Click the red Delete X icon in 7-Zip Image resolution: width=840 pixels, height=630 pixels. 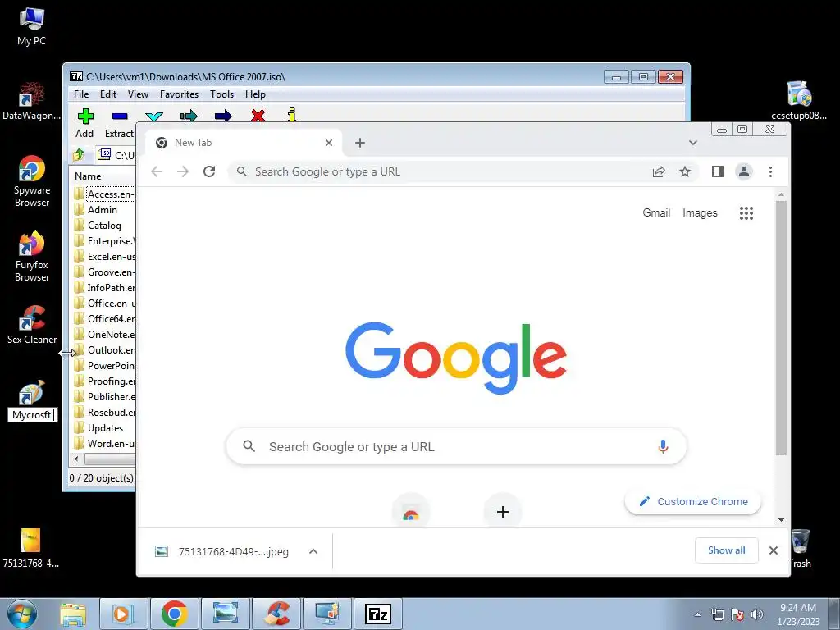(258, 116)
